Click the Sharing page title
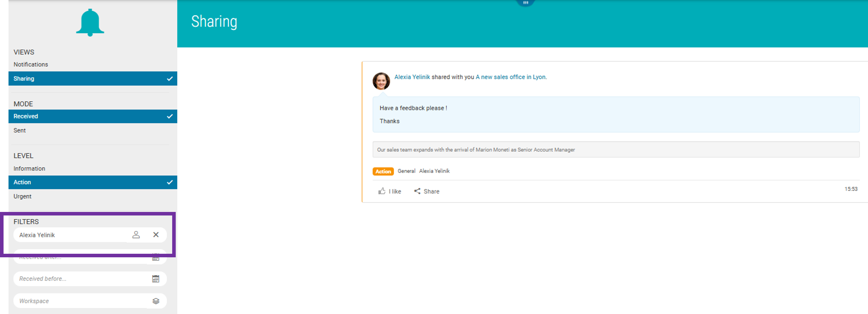This screenshot has height=314, width=868. point(214,22)
